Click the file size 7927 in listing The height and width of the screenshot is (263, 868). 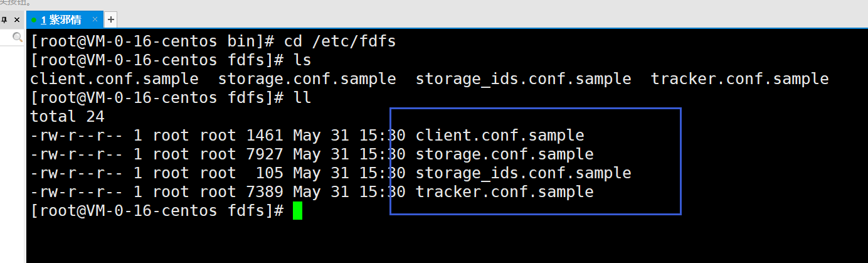click(264, 154)
